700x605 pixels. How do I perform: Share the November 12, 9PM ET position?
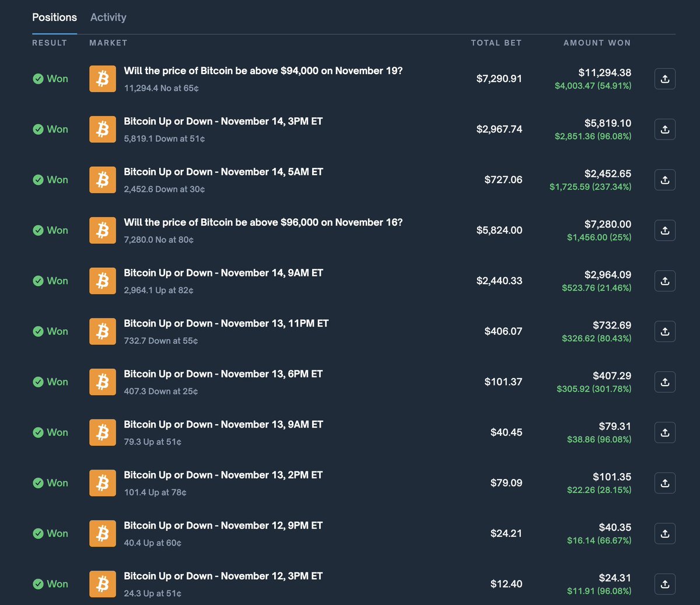click(x=665, y=534)
